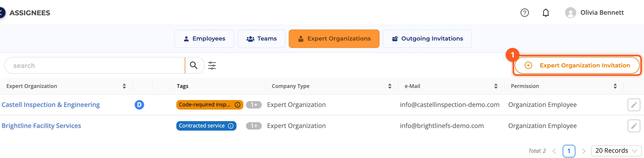Edit Castell Inspection row pencil icon
The width and height of the screenshot is (644, 158).
click(x=634, y=105)
